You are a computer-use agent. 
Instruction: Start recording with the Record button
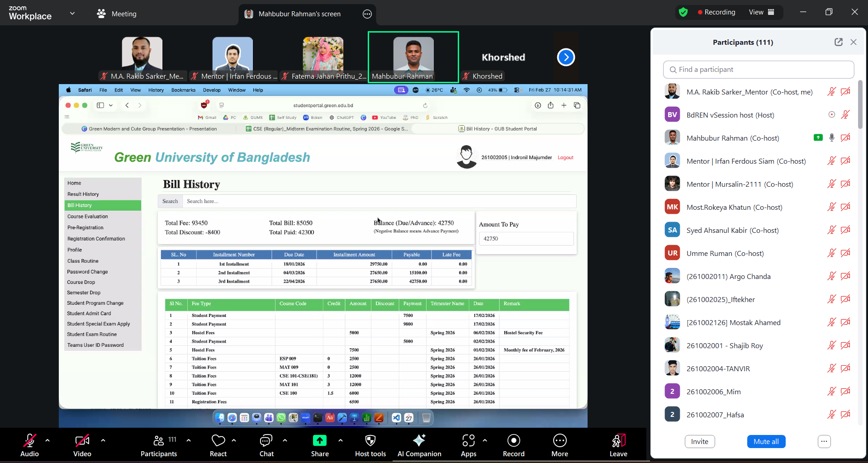point(513,441)
